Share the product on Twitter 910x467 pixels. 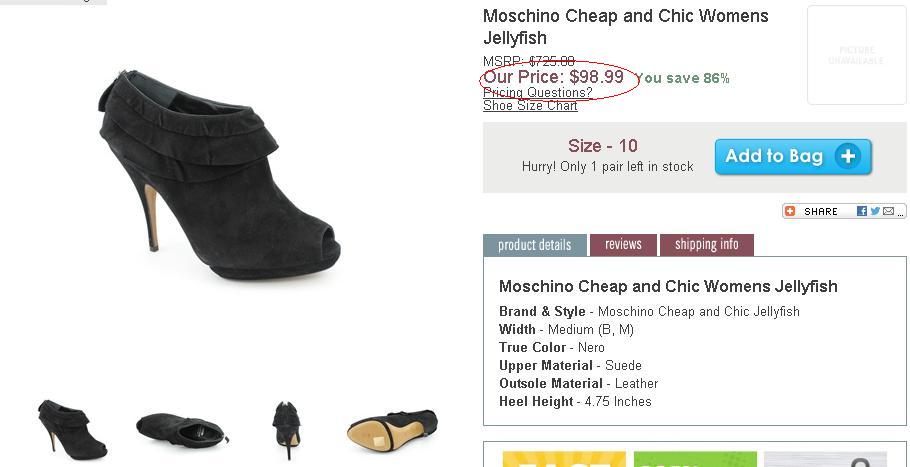tap(875, 211)
